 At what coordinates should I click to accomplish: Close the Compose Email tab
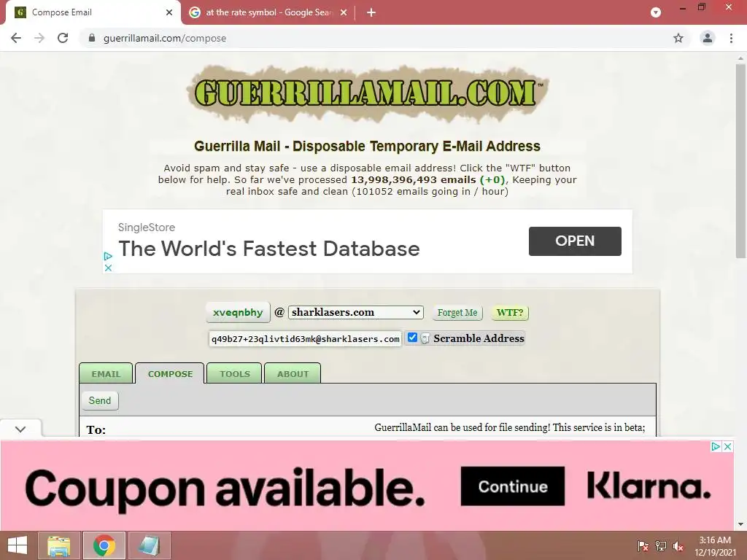[x=169, y=12]
